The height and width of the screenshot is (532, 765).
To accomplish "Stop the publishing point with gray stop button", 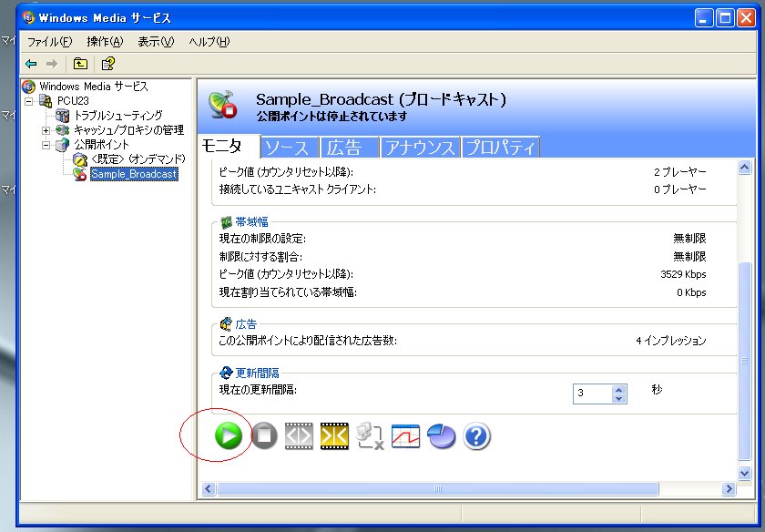I will point(264,435).
